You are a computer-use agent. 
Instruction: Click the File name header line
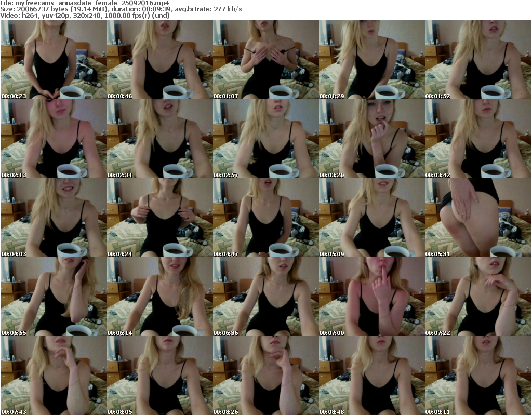click(85, 3)
